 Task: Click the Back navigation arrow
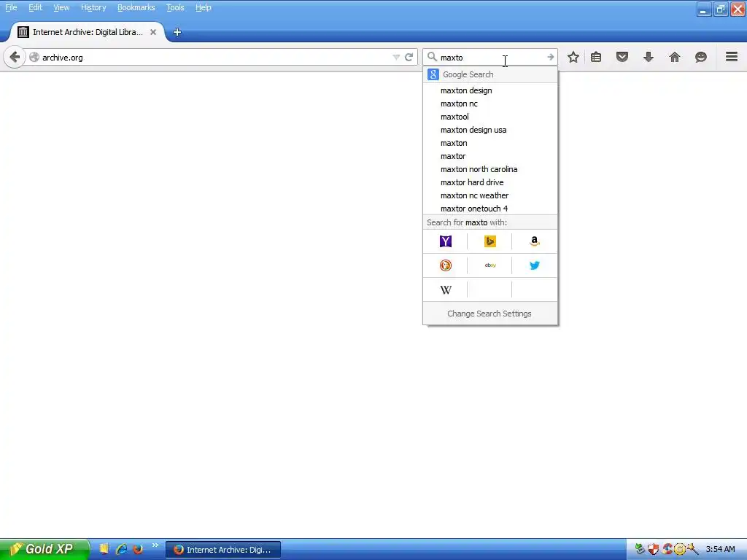point(15,58)
